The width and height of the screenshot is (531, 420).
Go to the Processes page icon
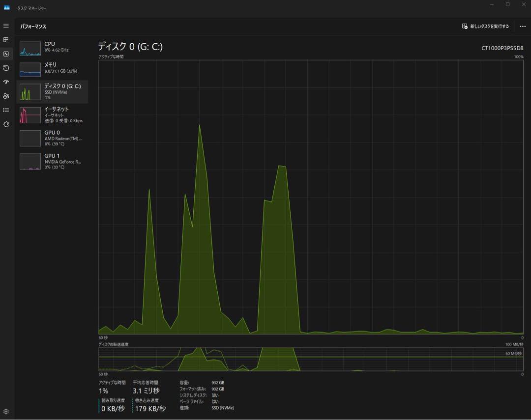(6, 40)
